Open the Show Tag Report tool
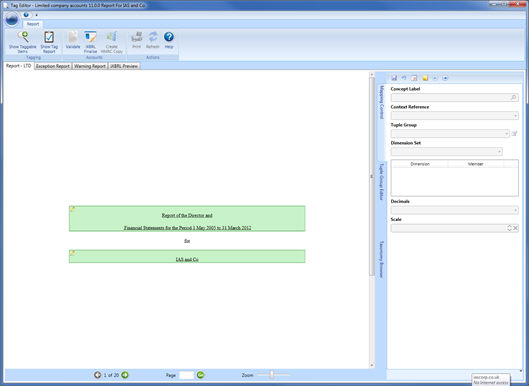 (49, 42)
